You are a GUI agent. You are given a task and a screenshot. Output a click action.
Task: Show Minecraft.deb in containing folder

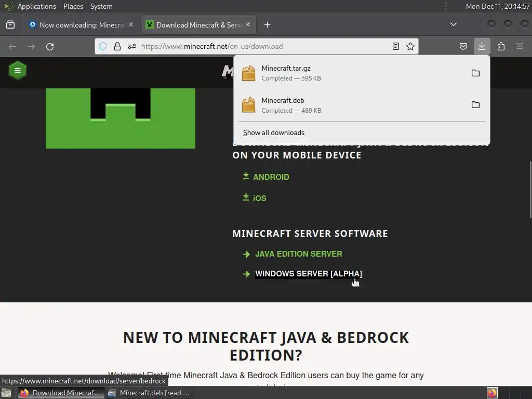(476, 105)
